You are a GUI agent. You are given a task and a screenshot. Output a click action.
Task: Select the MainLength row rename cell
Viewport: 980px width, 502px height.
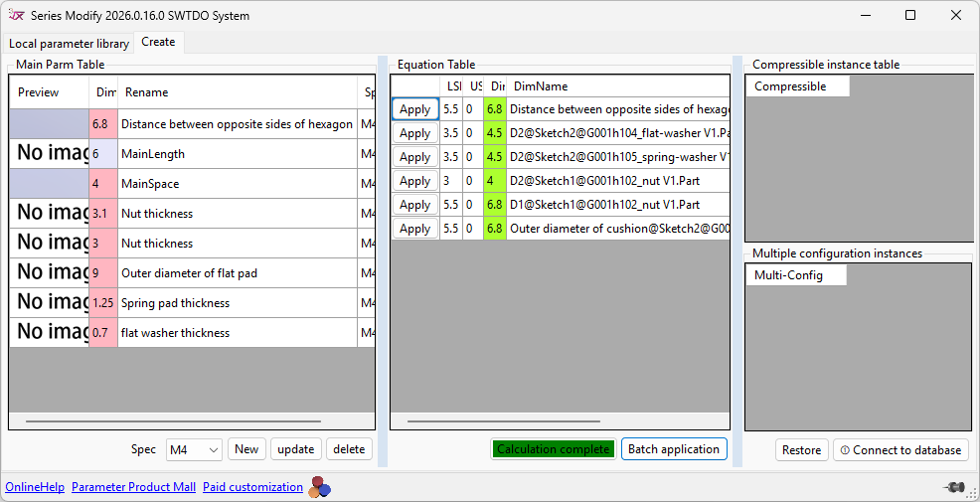point(237,154)
